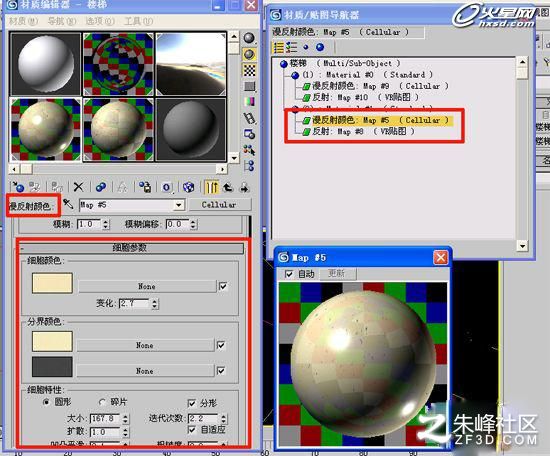
Task: Toggle the checkered Background icon
Action: click(x=249, y=71)
